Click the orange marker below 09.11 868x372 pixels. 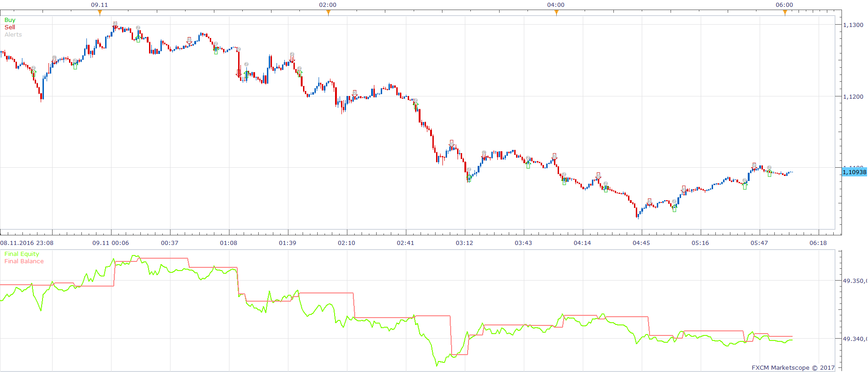(x=100, y=12)
